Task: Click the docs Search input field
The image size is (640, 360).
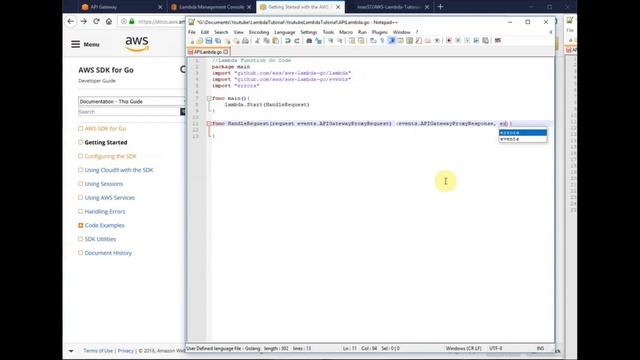Action: click(129, 112)
